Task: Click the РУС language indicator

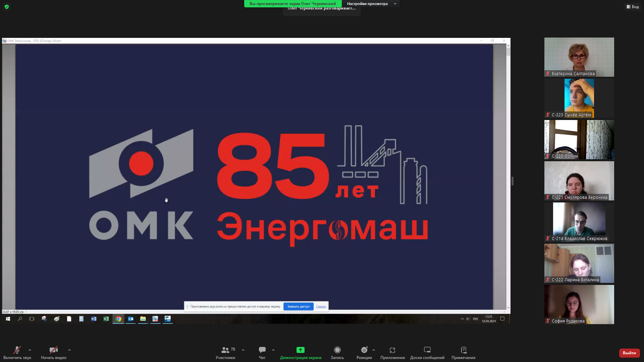Action: click(x=476, y=319)
